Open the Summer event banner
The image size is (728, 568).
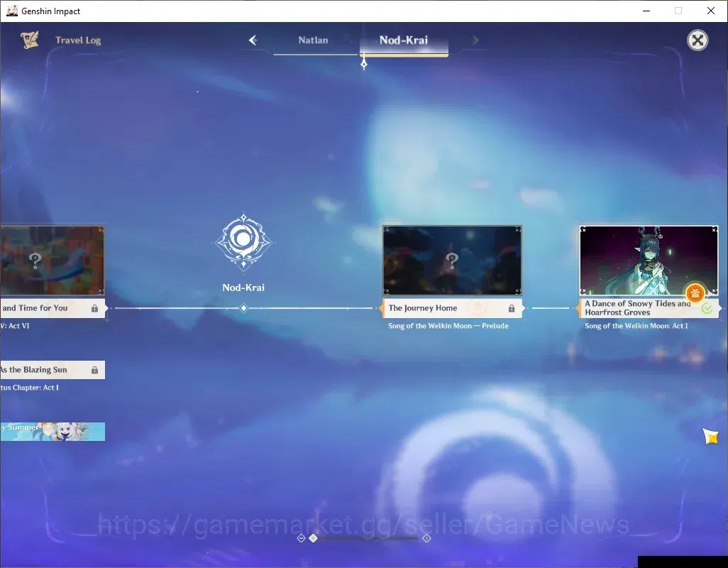(52, 432)
